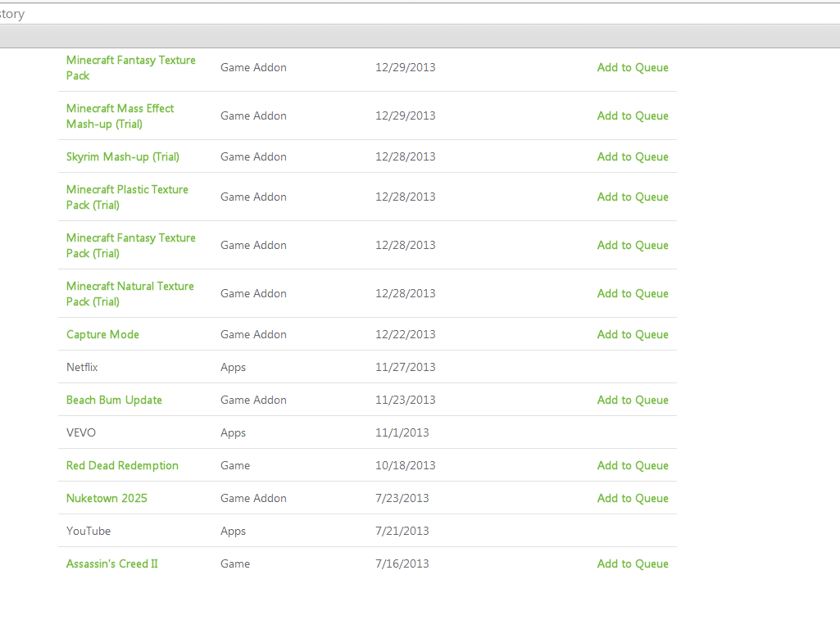Open Minecraft Plastic Texture Pack (Trial)

click(127, 197)
